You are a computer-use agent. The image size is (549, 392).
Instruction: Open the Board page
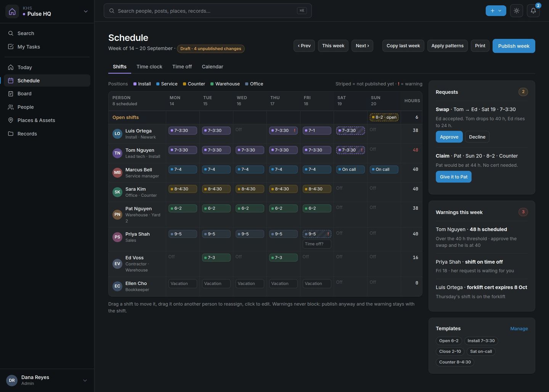47,93
